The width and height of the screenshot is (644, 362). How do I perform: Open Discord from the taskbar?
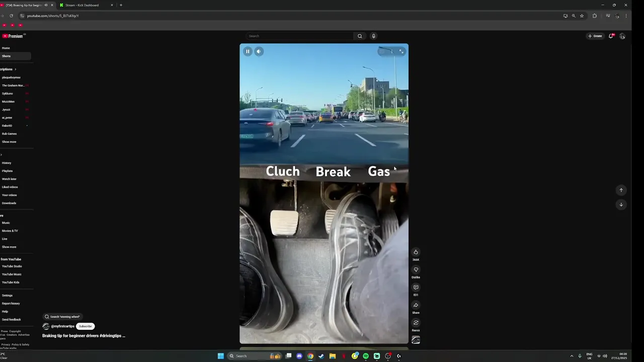click(x=299, y=356)
